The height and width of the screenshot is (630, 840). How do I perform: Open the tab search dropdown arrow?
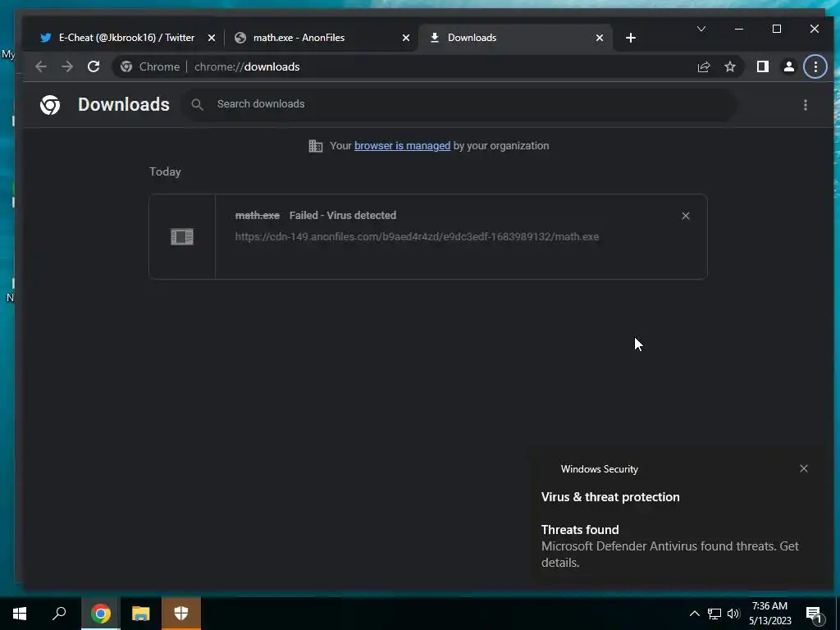pyautogui.click(x=701, y=29)
